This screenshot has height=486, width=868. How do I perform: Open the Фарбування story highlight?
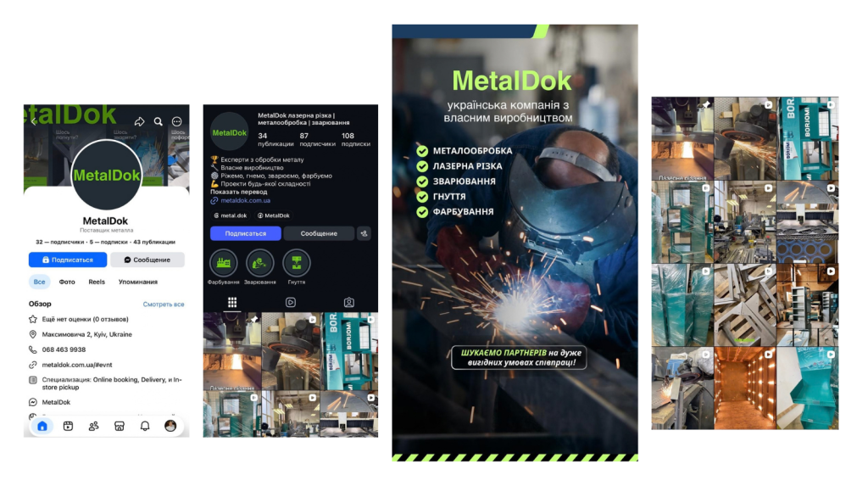pyautogui.click(x=223, y=263)
